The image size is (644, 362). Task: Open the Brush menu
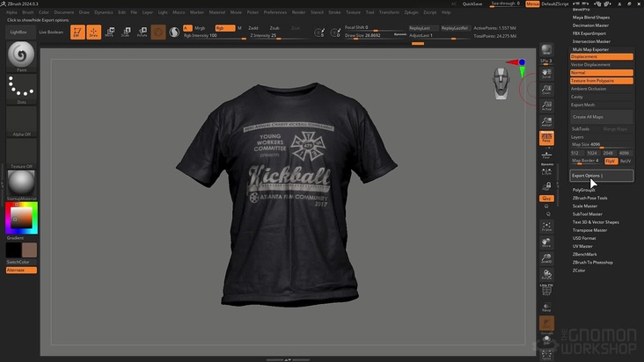tap(28, 12)
